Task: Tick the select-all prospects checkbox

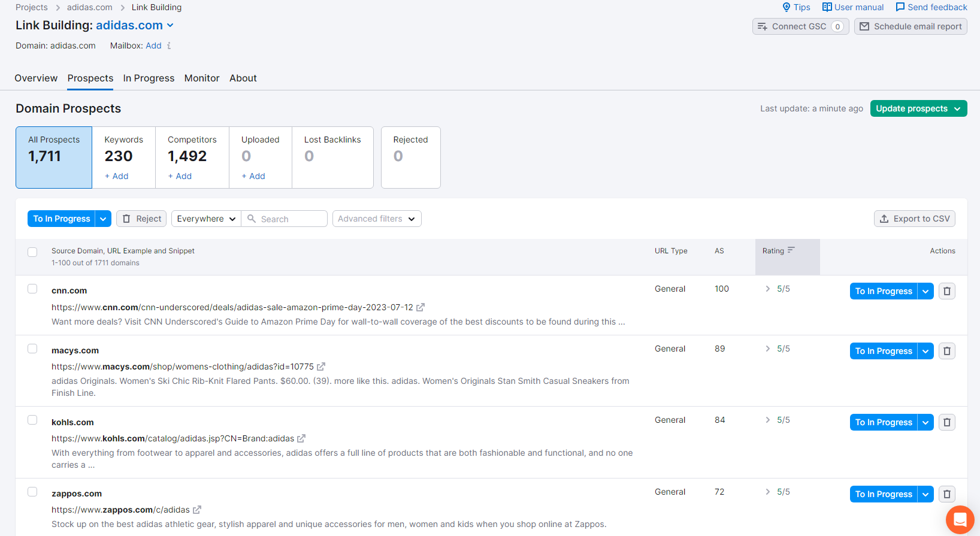Action: [x=32, y=252]
